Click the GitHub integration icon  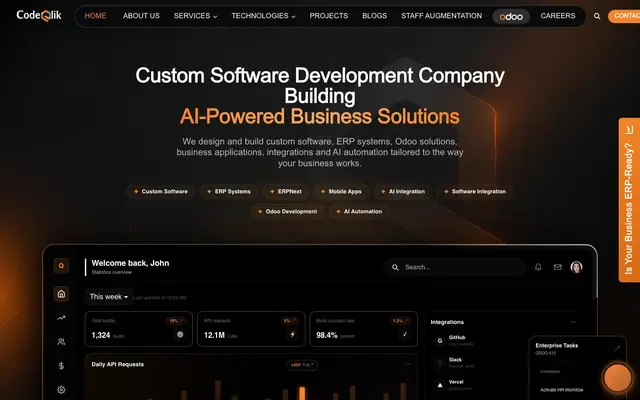pyautogui.click(x=440, y=340)
